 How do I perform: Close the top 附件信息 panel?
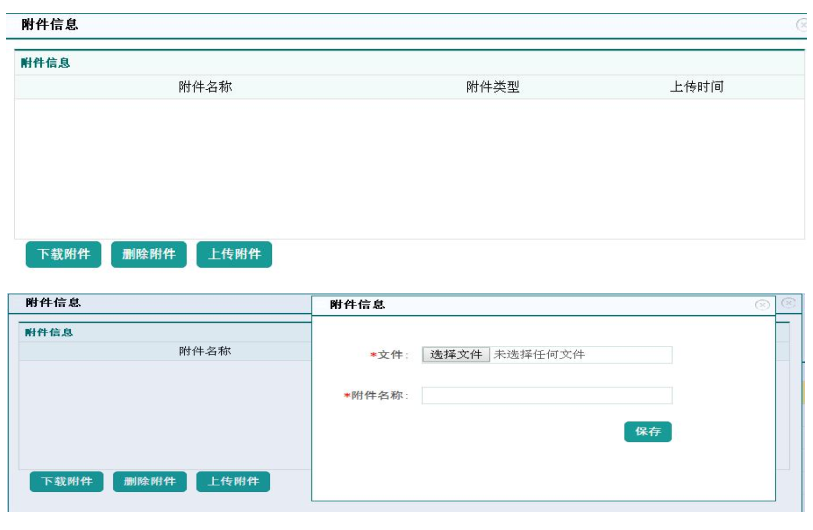point(802,25)
